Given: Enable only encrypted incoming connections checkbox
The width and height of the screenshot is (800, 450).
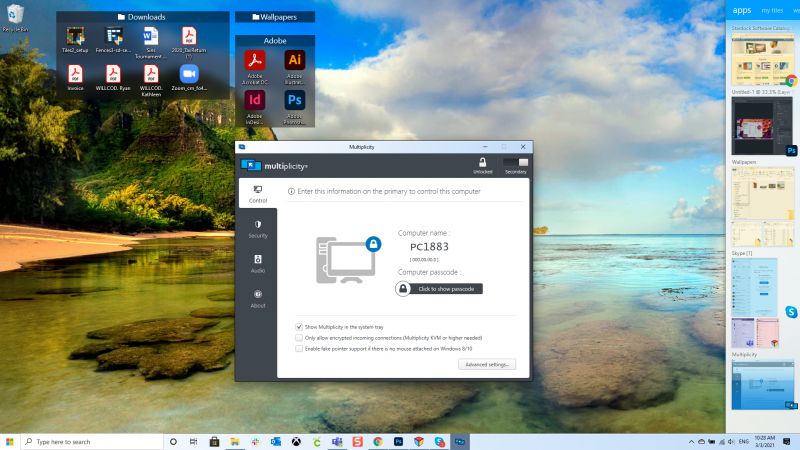Looking at the screenshot, I should pos(299,338).
